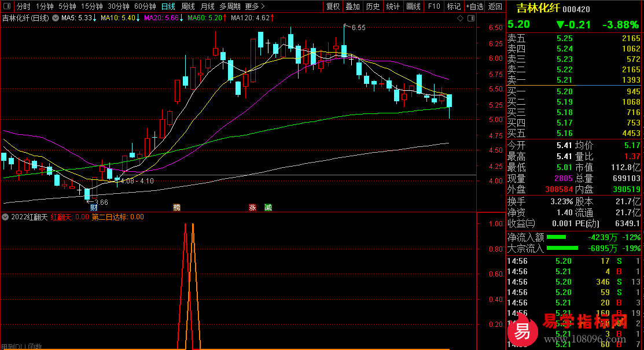This screenshot has height=350, width=644.
Task: Add stock via +自选 button
Action: click(475, 6)
